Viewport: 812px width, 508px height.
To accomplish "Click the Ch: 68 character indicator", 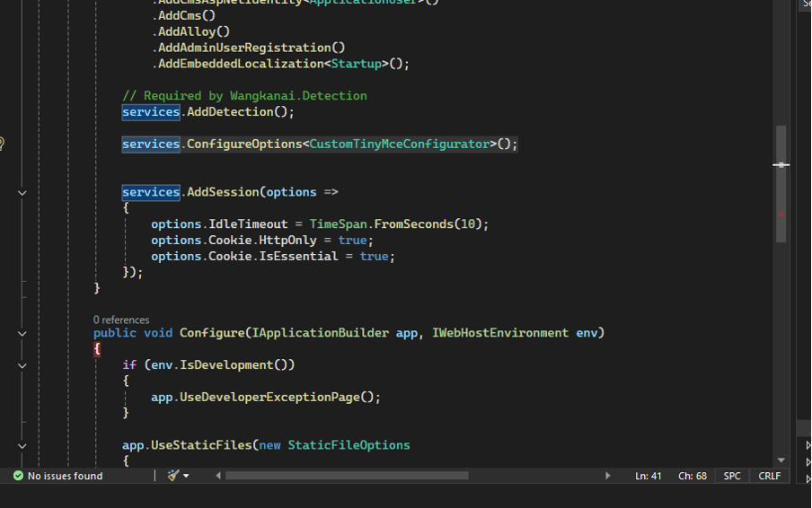I will [692, 476].
